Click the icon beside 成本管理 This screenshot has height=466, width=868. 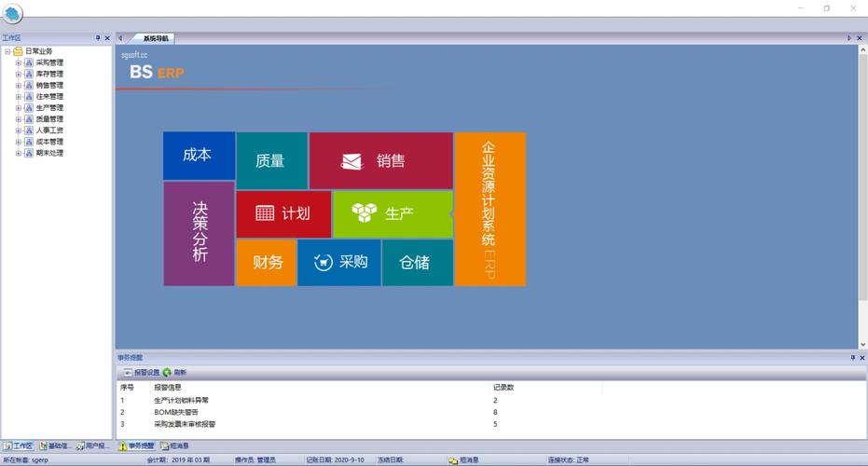click(x=29, y=142)
